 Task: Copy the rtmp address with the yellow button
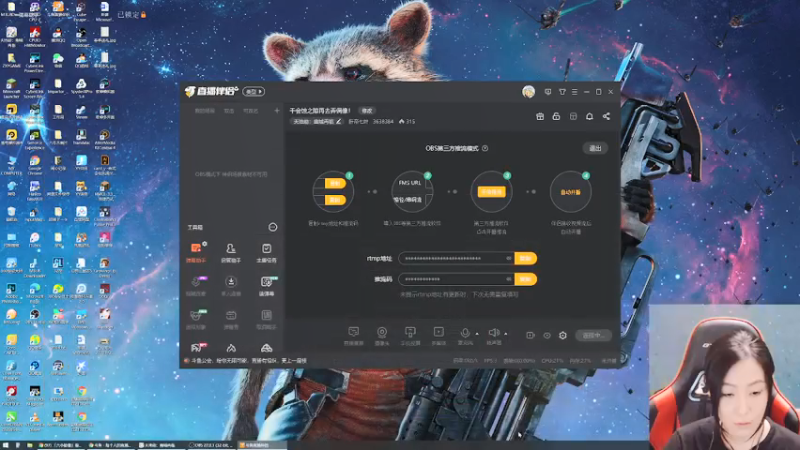[x=526, y=259]
